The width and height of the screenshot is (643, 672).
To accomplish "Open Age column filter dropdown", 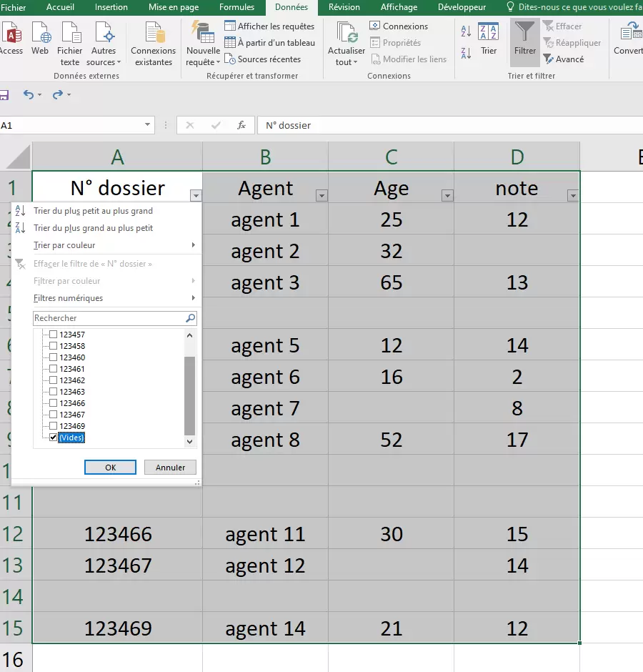I will (447, 195).
